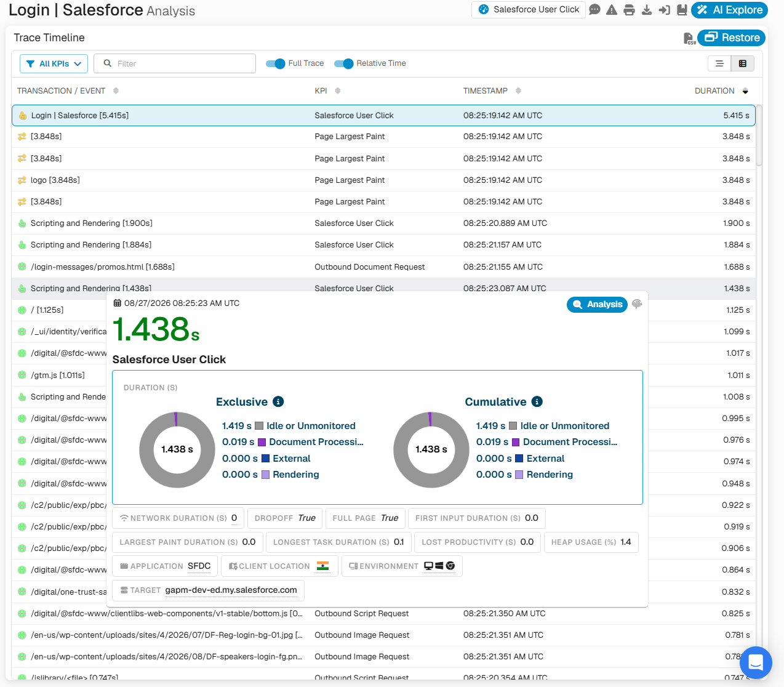Viewport: 784px width, 687px height.
Task: Open the Analysis button in the popup
Action: pos(597,304)
